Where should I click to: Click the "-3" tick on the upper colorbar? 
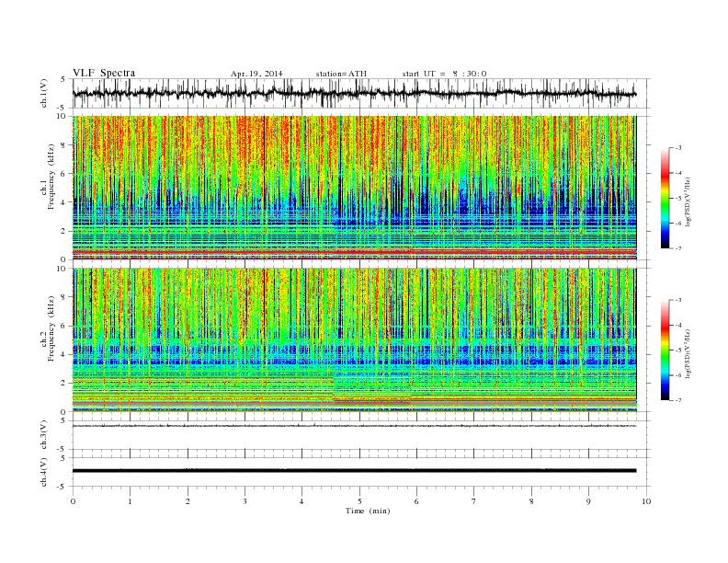pos(677,148)
